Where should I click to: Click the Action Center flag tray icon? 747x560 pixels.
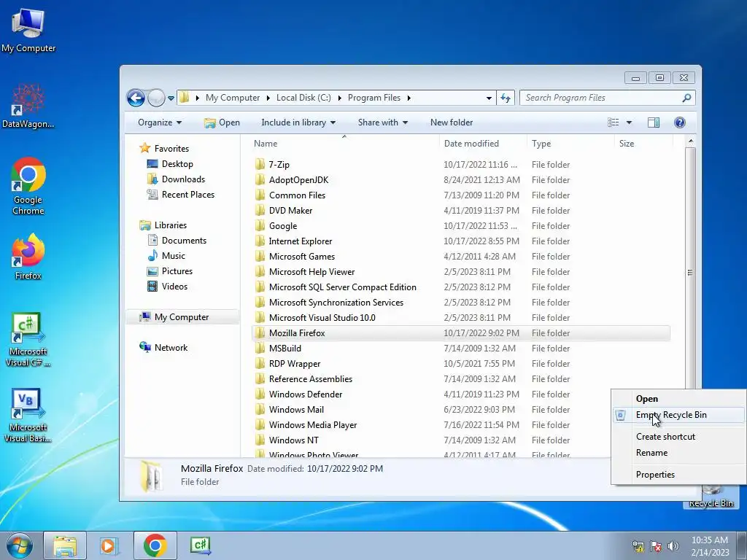pos(656,546)
